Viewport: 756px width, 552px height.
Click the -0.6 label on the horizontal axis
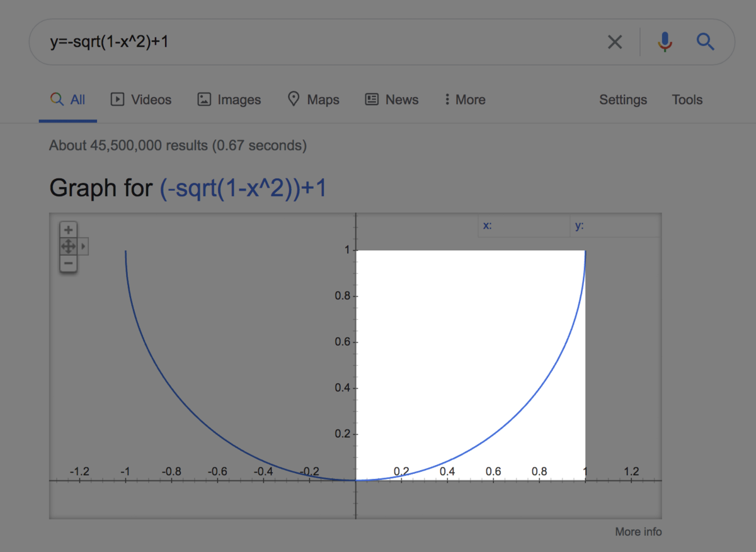coord(217,471)
